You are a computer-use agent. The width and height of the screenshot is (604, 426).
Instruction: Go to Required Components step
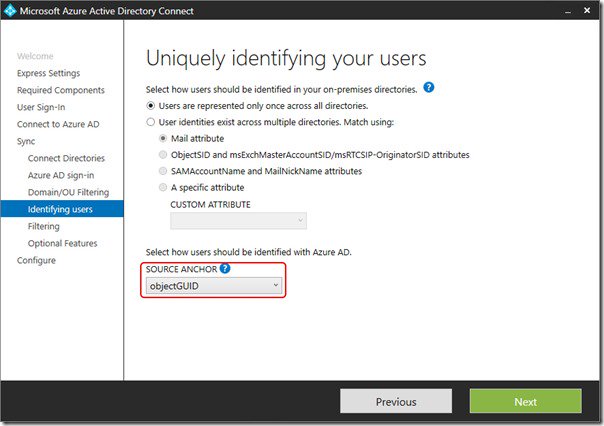[61, 90]
